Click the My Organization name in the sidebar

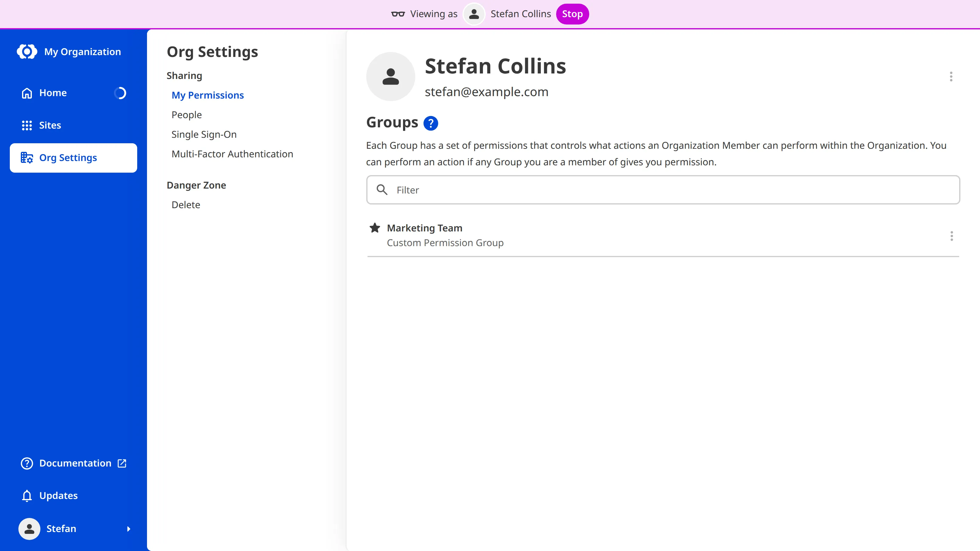(x=83, y=52)
